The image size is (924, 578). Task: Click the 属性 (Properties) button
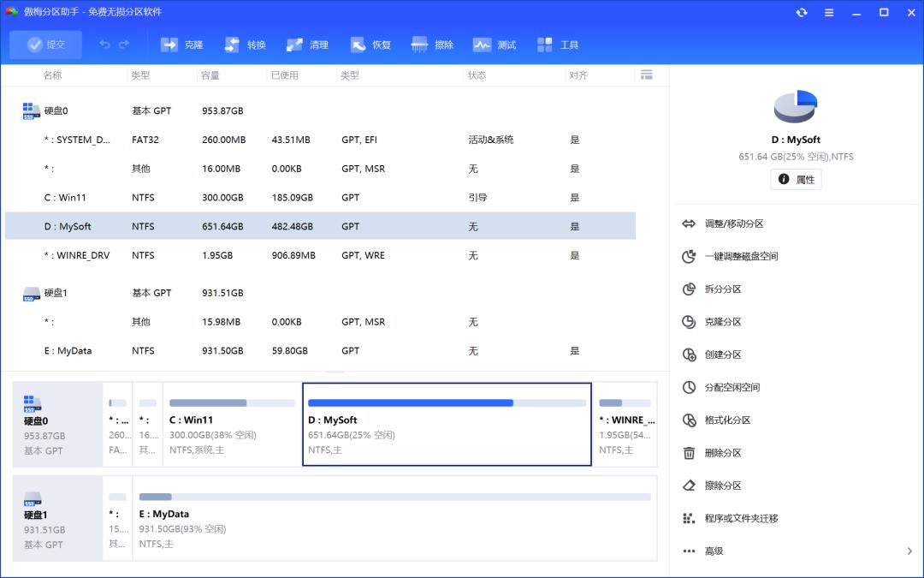(x=796, y=180)
